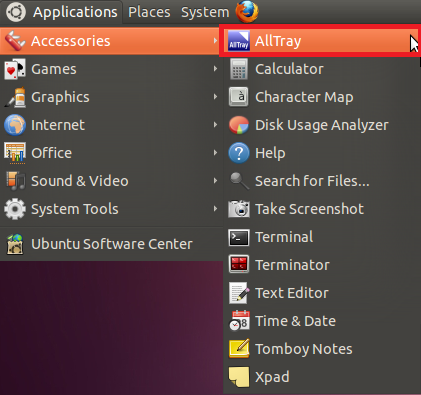
Task: Click the Sound & Video film icon
Action: pos(15,181)
